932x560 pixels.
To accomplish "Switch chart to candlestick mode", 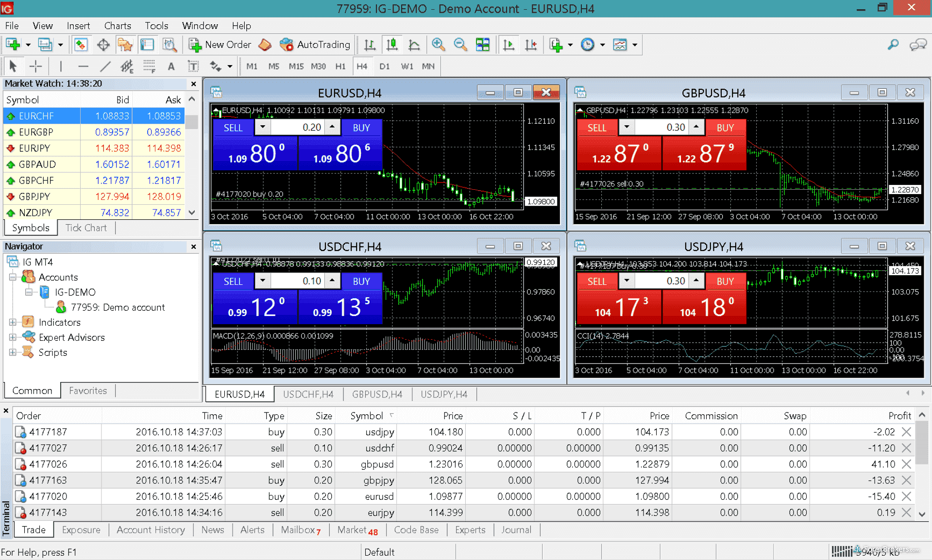I will pos(392,44).
